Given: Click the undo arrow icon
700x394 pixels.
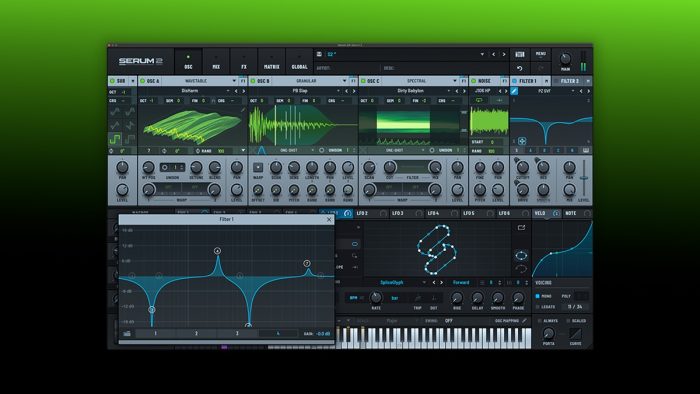Looking at the screenshot, I should pyautogui.click(x=520, y=68).
